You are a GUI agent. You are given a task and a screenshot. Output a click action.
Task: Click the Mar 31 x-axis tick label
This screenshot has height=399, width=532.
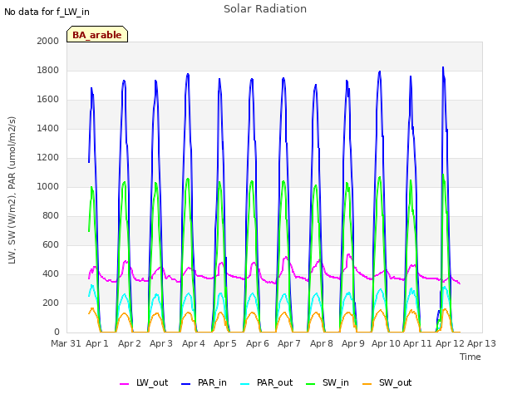[x=66, y=343]
